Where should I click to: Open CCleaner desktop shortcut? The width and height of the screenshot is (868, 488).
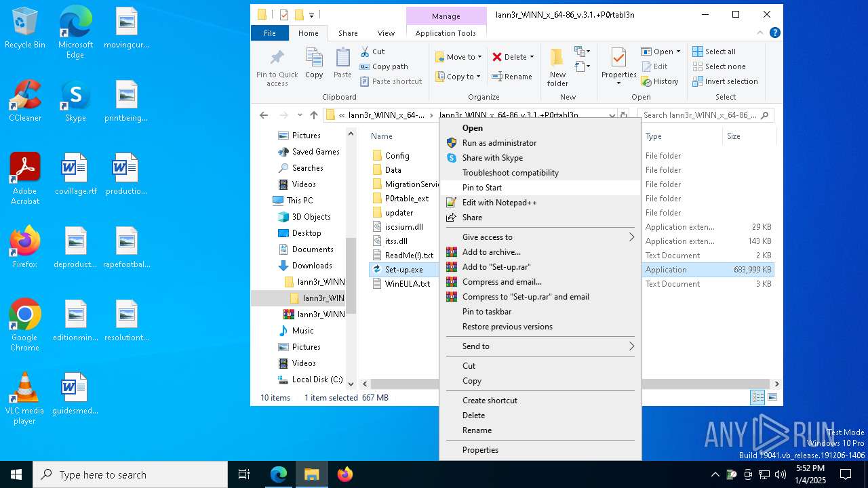point(25,101)
